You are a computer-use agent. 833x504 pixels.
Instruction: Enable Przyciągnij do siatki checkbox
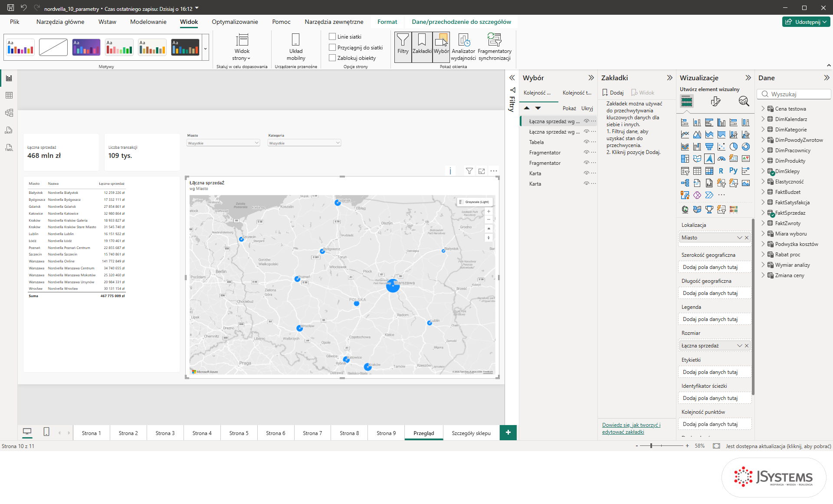point(332,47)
